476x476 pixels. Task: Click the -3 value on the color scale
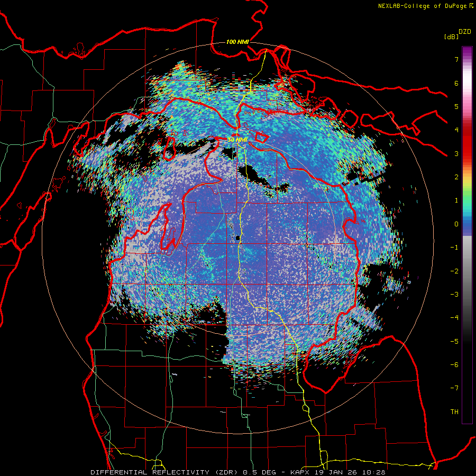click(x=454, y=295)
